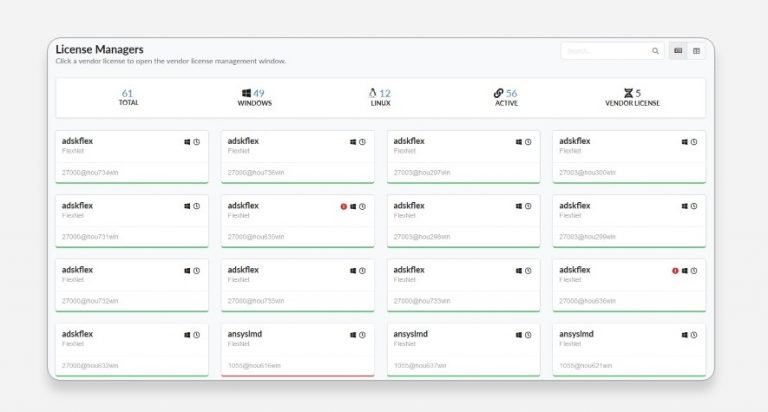Image resolution: width=768 pixels, height=412 pixels.
Task: Click clock icon on 1055@hou621win ansyslmd card
Action: [694, 335]
